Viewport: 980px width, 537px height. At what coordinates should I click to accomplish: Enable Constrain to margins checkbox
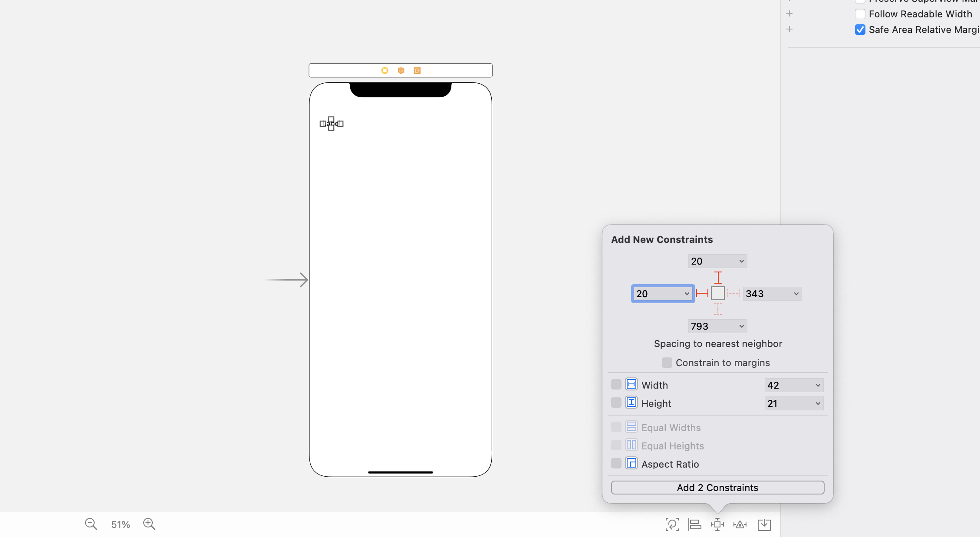tap(667, 363)
